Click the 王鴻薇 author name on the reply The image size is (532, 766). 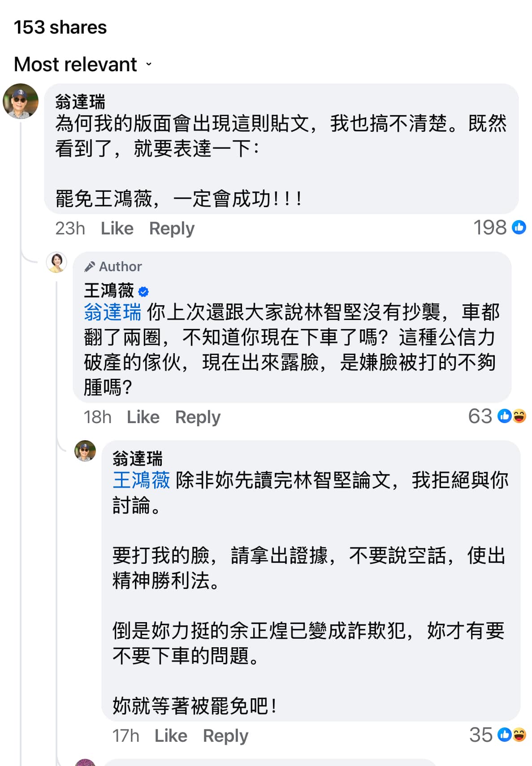(109, 291)
